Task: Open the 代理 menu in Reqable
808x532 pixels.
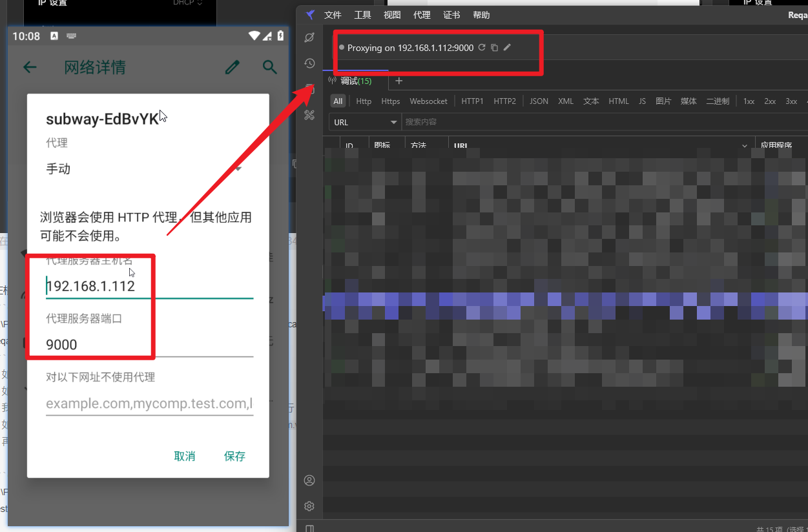Action: pos(422,15)
